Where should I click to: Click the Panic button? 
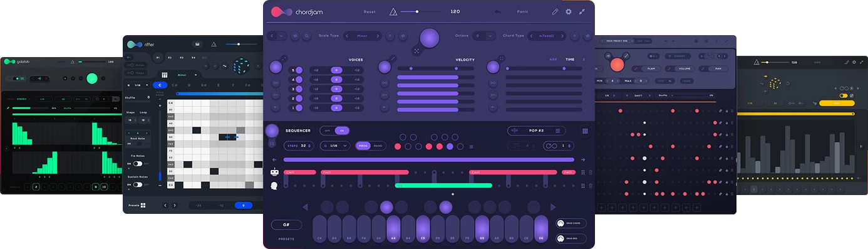[522, 11]
